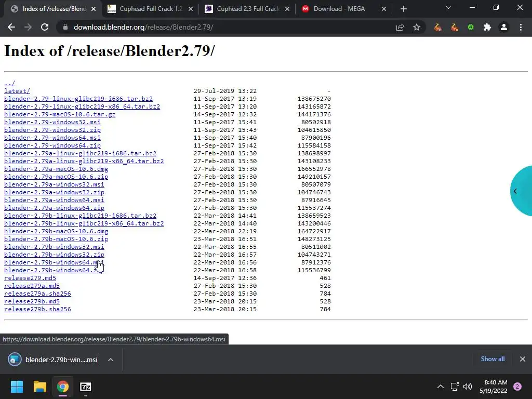Download blender-2.79-windows32.zip
The width and height of the screenshot is (532, 399).
(x=52, y=130)
